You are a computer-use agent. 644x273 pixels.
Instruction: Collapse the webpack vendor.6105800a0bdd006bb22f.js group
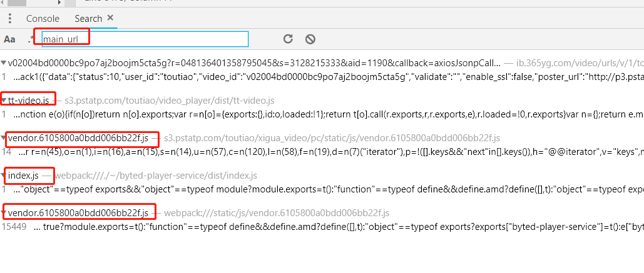[4, 213]
